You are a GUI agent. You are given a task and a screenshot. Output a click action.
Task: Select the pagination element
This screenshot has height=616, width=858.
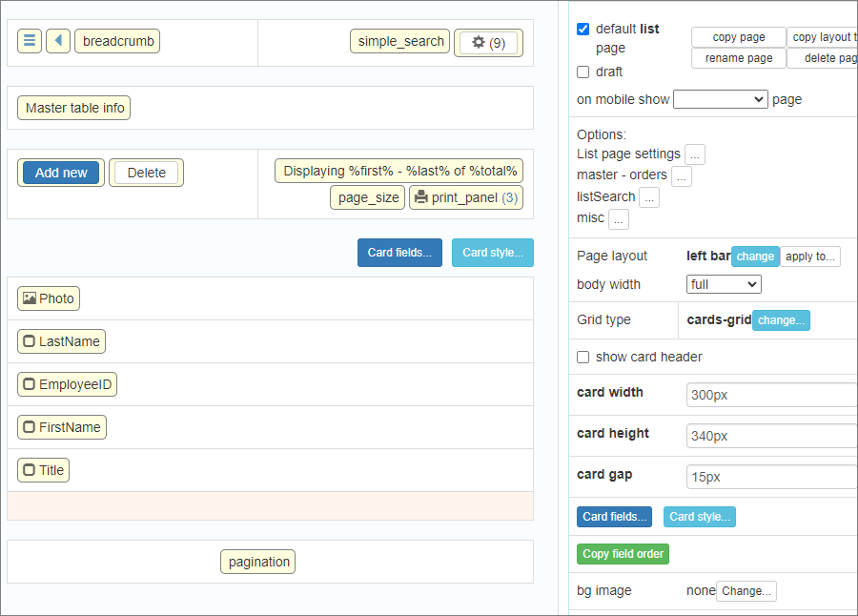tap(258, 562)
